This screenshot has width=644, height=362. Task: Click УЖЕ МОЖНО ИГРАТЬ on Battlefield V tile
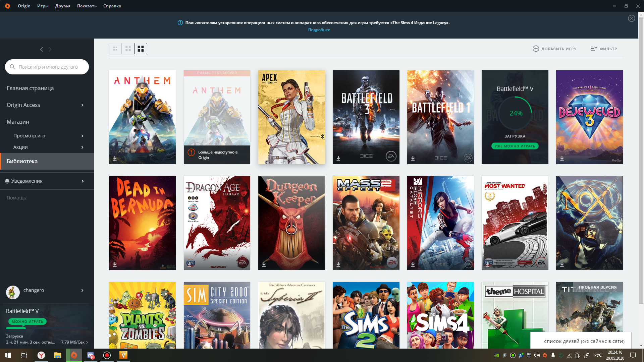click(x=515, y=146)
